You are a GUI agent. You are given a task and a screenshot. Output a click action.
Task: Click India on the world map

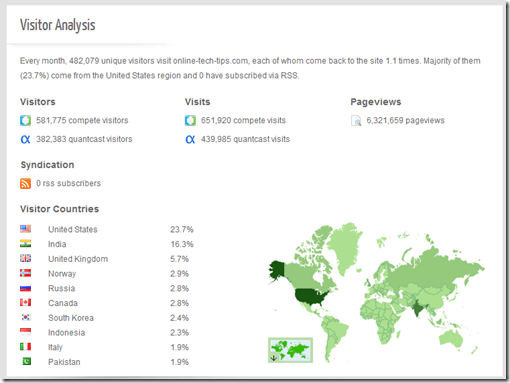pos(417,309)
